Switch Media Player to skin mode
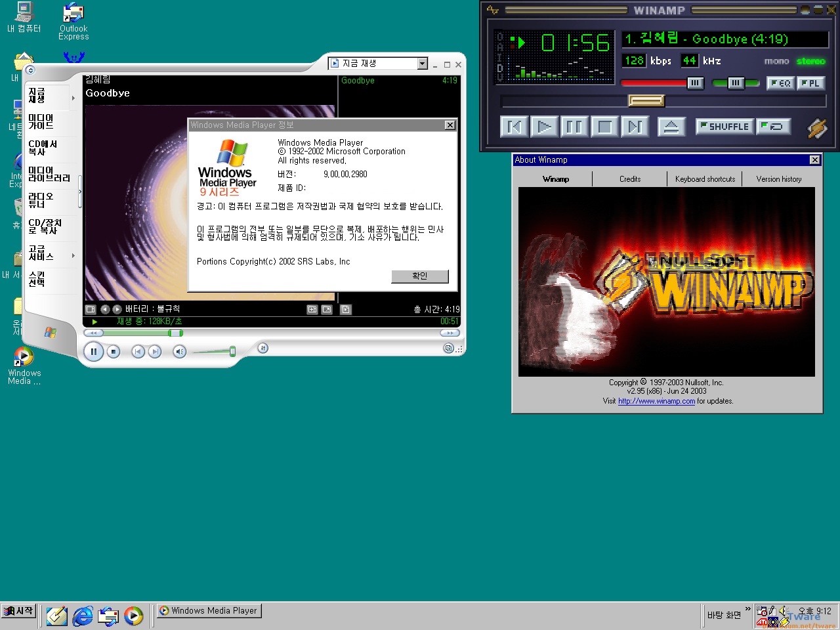Screen dimensions: 840x630 pos(449,348)
